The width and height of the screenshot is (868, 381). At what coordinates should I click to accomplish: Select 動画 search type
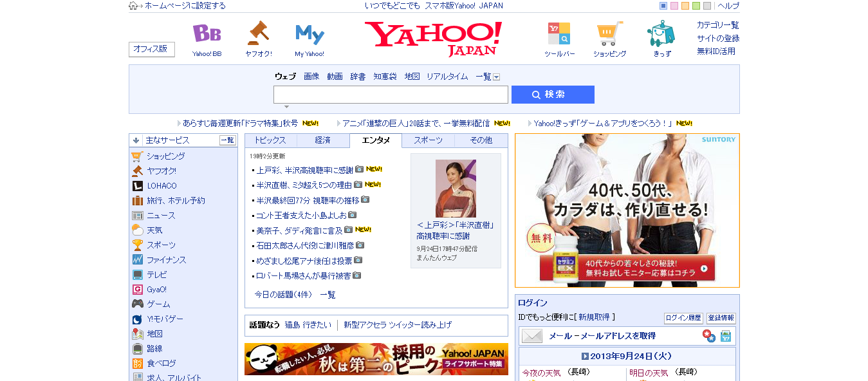pyautogui.click(x=335, y=77)
